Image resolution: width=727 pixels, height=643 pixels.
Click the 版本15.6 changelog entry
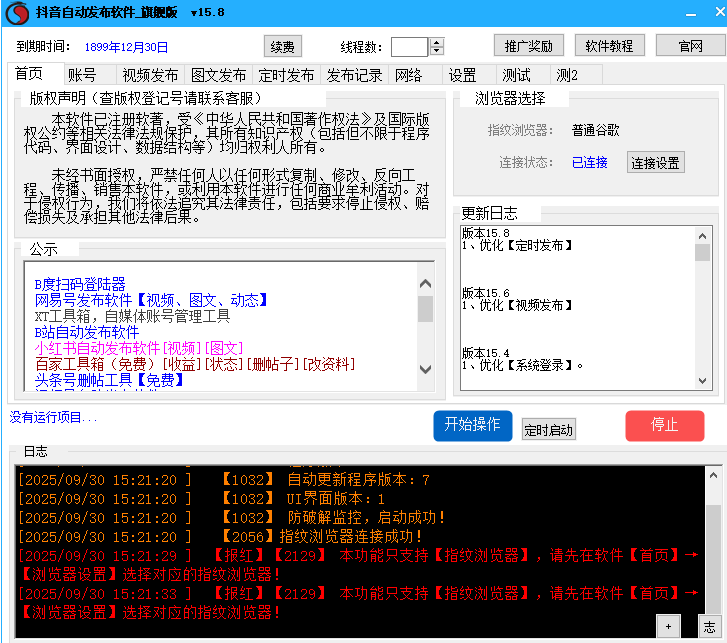[x=485, y=293]
